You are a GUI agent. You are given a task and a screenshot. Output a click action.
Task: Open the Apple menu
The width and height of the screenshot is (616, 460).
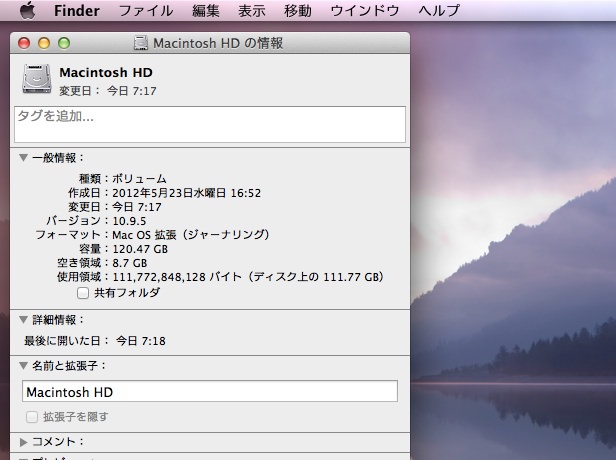pos(27,10)
